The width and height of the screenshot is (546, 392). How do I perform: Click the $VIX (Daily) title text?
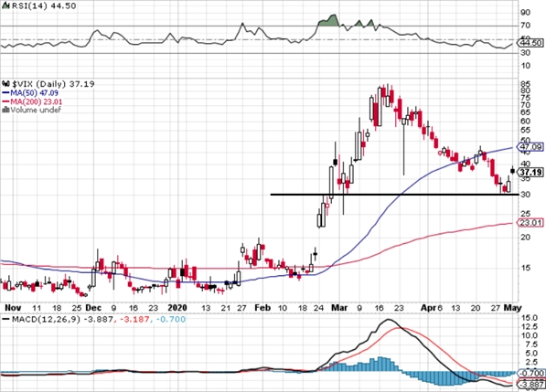click(39, 84)
